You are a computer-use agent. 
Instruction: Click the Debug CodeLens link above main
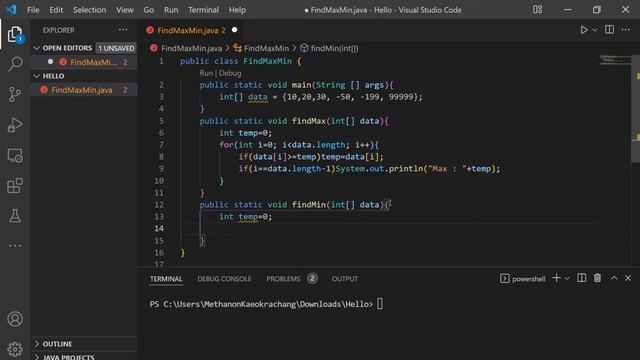230,73
